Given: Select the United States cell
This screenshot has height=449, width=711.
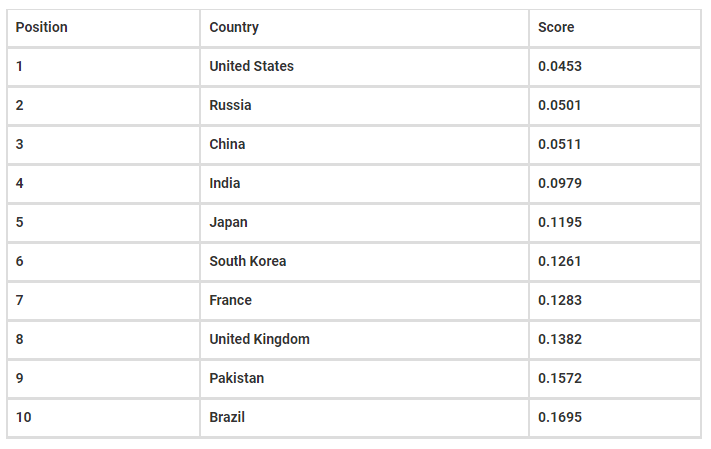Looking at the screenshot, I should click(x=252, y=66).
